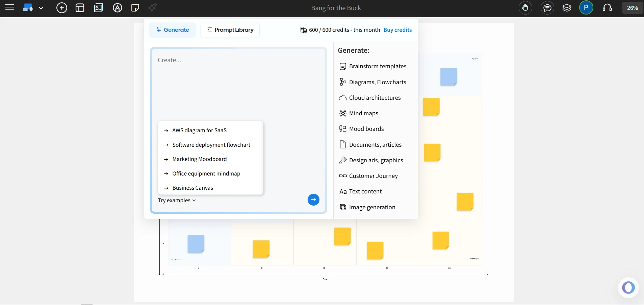Expand the Try examples dropdown
The height and width of the screenshot is (305, 644).
pyautogui.click(x=177, y=200)
